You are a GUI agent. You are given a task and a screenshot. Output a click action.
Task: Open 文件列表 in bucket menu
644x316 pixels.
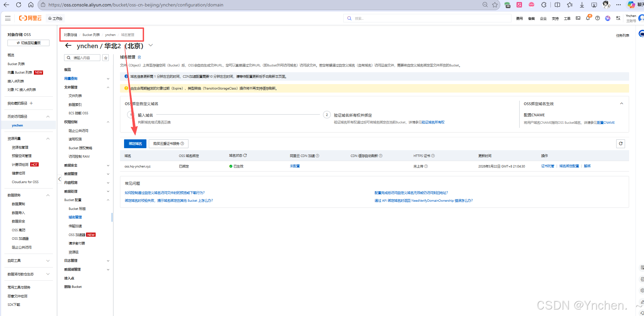pos(75,96)
